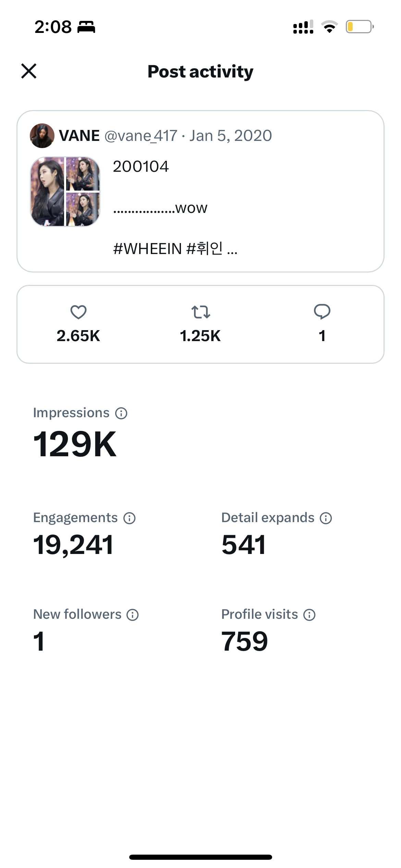The width and height of the screenshot is (401, 868).
Task: Open the Engagements info icon
Action: pos(130,518)
